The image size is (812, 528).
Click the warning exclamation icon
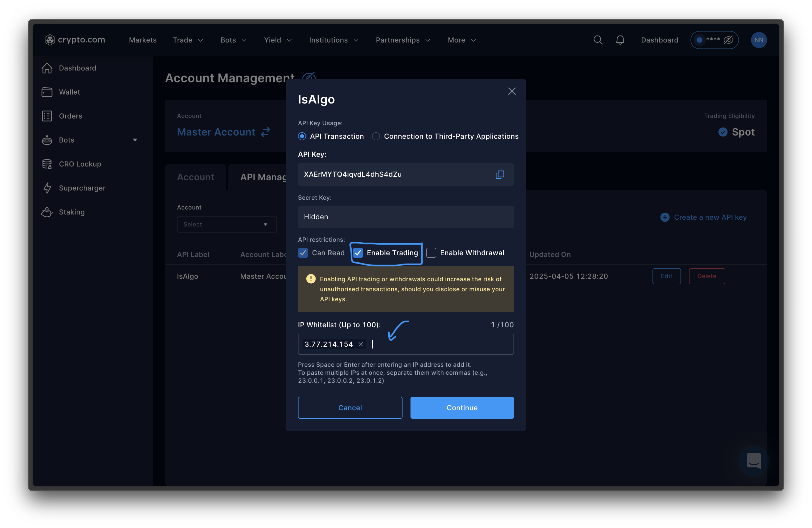pyautogui.click(x=311, y=279)
